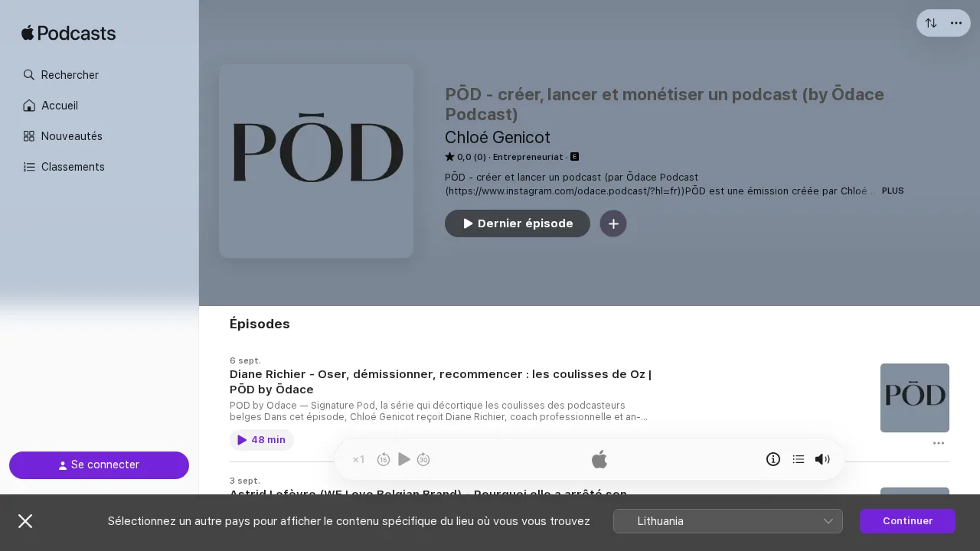Image resolution: width=980 pixels, height=551 pixels.
Task: Click the 0,0 (0) star rating
Action: tap(465, 157)
